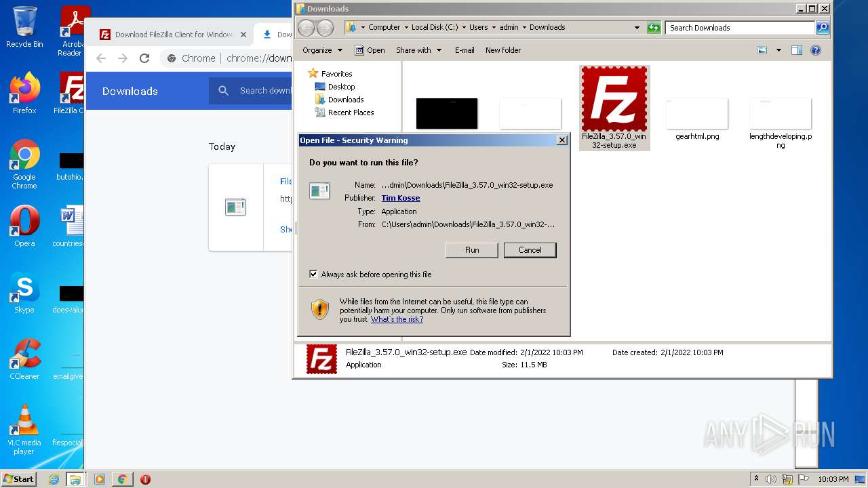Click Explorer refresh address button
The image size is (868, 488).
click(654, 28)
